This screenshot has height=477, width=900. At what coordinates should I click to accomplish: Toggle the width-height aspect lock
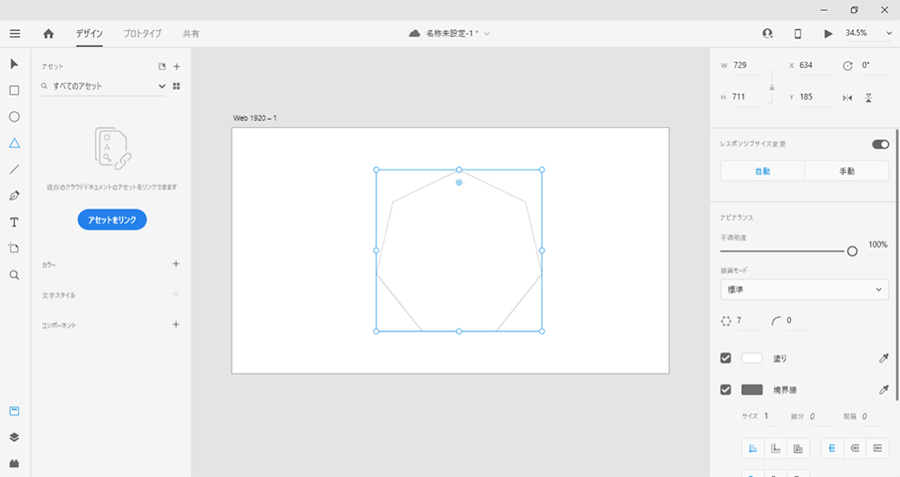(x=772, y=87)
